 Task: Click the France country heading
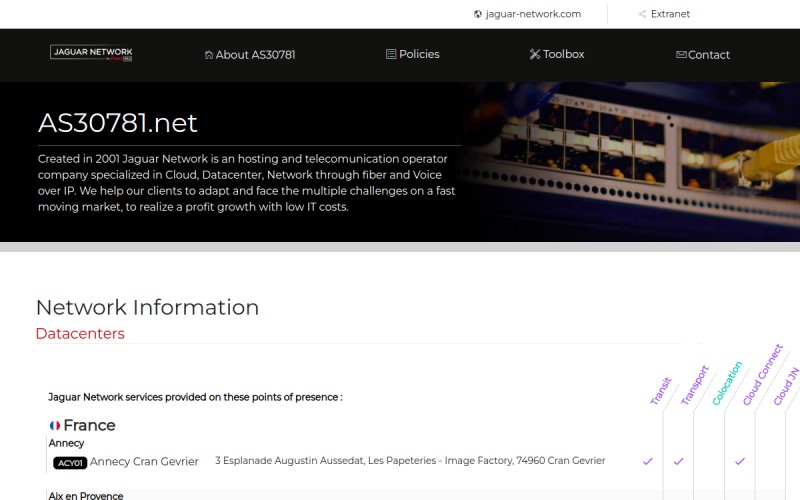(89, 425)
